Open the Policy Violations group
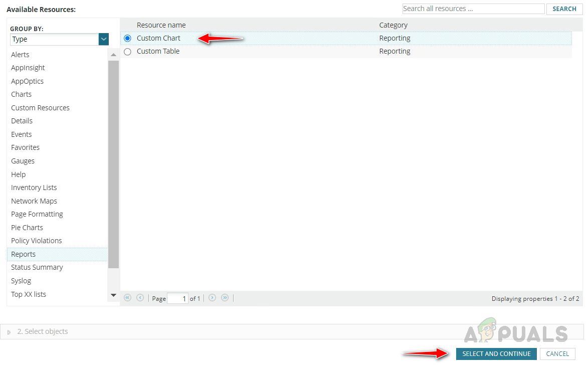Image resolution: width=588 pixels, height=365 pixels. click(37, 241)
